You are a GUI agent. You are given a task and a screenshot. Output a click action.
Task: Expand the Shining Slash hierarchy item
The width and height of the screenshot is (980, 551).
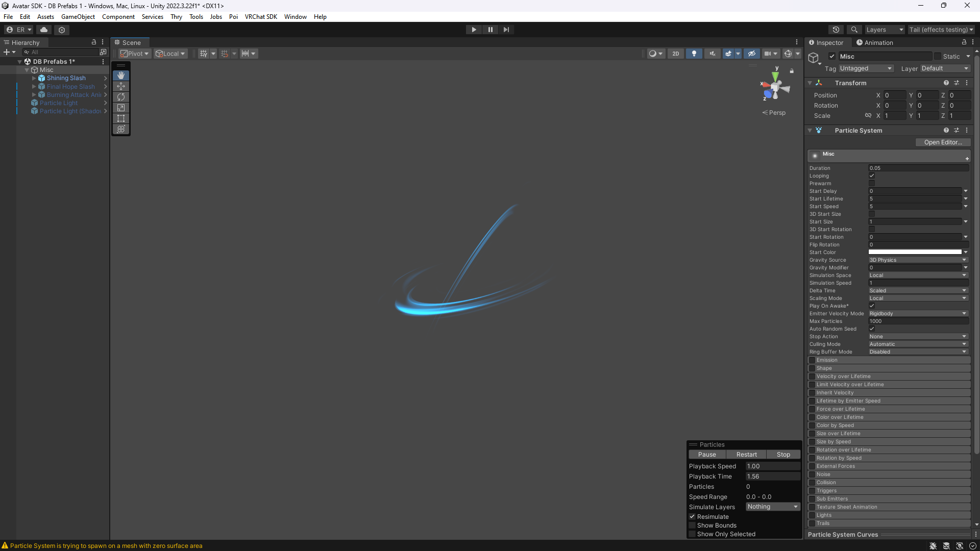point(34,78)
